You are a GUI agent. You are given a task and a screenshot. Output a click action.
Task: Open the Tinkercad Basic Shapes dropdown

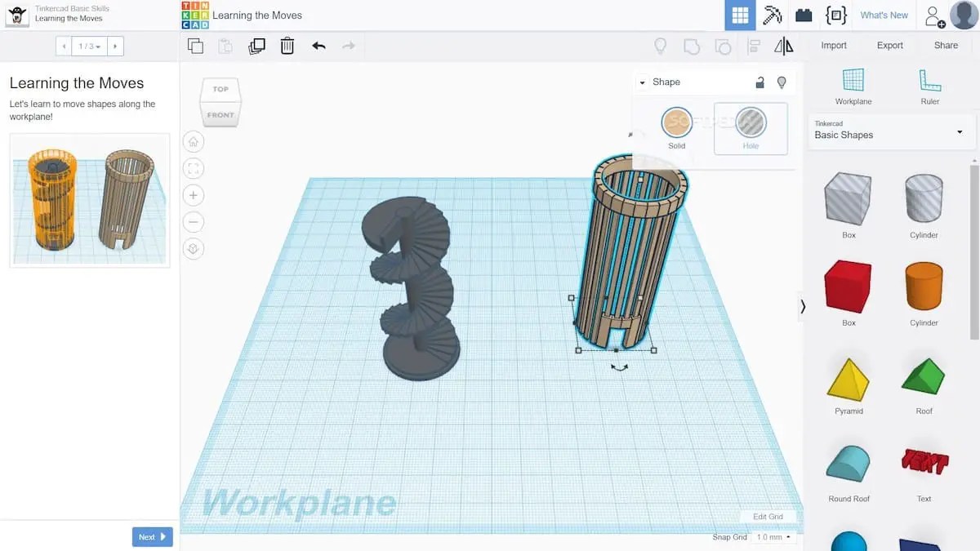959,132
